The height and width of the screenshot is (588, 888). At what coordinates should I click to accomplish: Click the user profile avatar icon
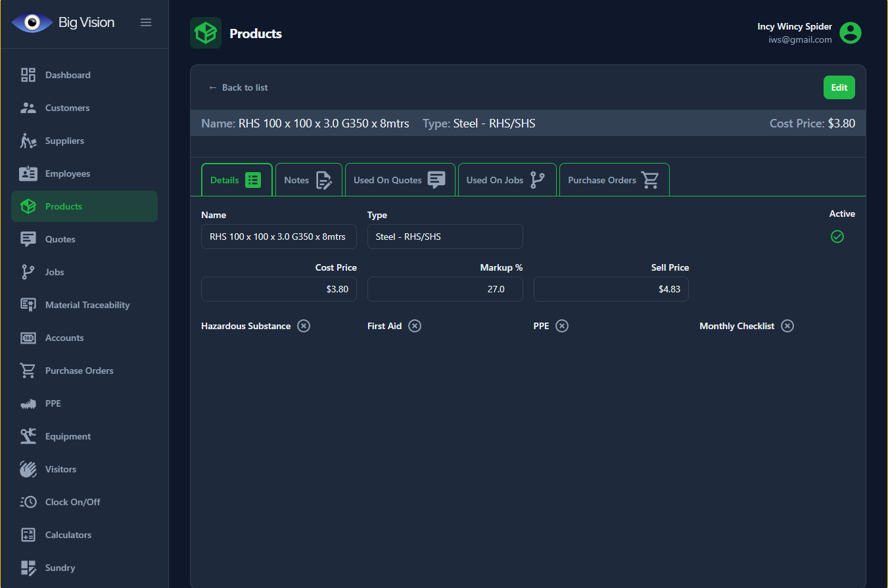click(x=851, y=33)
